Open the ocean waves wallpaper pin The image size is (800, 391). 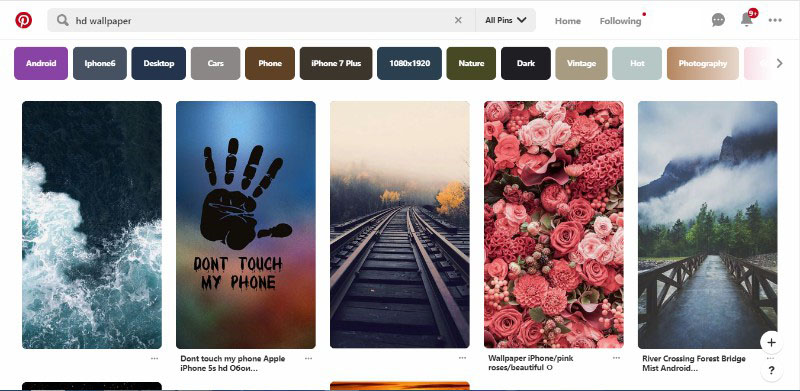(92, 225)
